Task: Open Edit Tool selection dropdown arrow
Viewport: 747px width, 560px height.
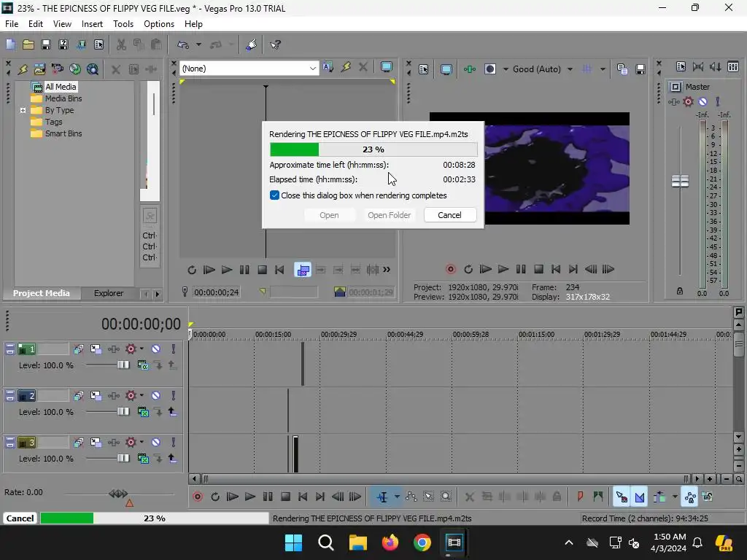Action: (397, 497)
